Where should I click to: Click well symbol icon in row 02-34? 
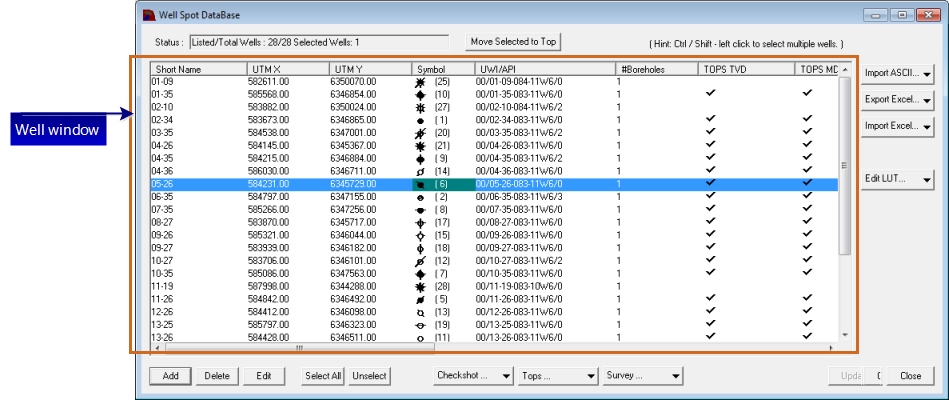pyautogui.click(x=419, y=120)
